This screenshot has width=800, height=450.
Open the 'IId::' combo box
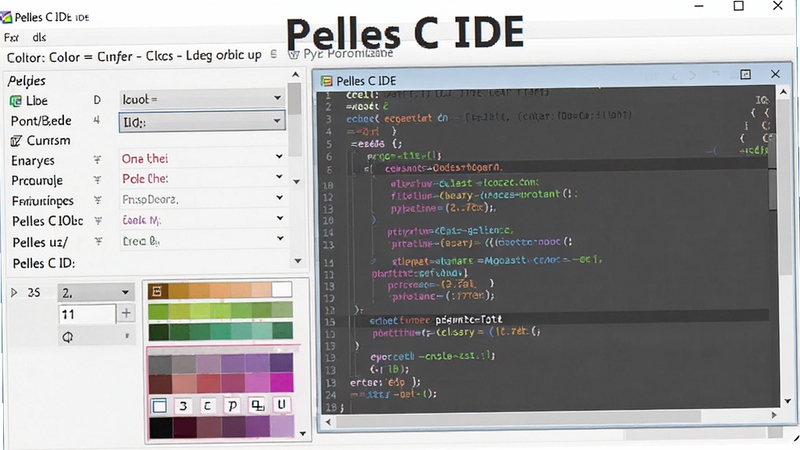[202, 122]
